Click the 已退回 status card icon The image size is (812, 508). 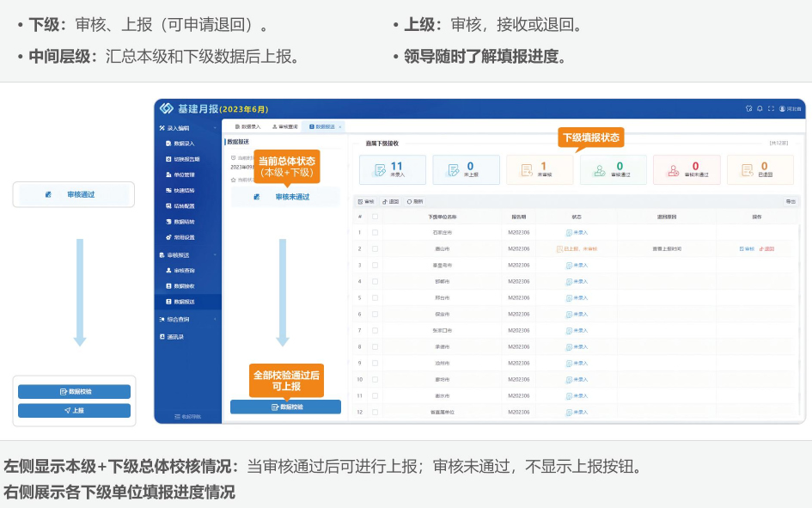point(747,170)
